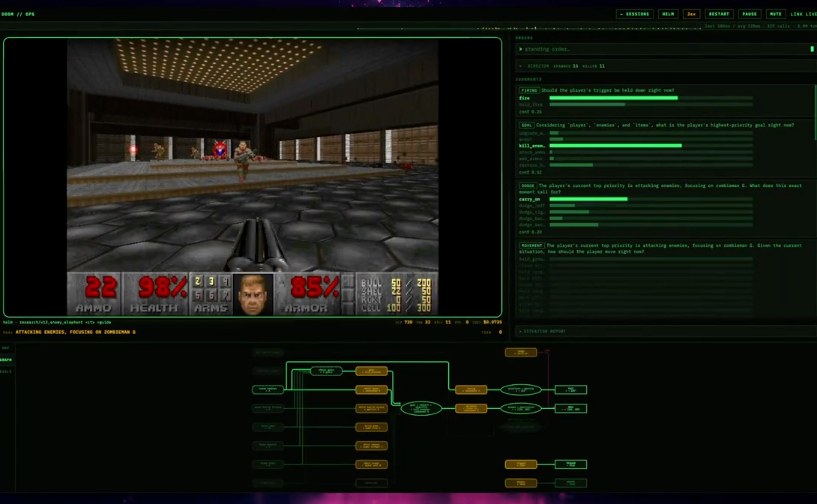Click the LINK LIVE status text
This screenshot has width=817, height=504.
coord(803,14)
